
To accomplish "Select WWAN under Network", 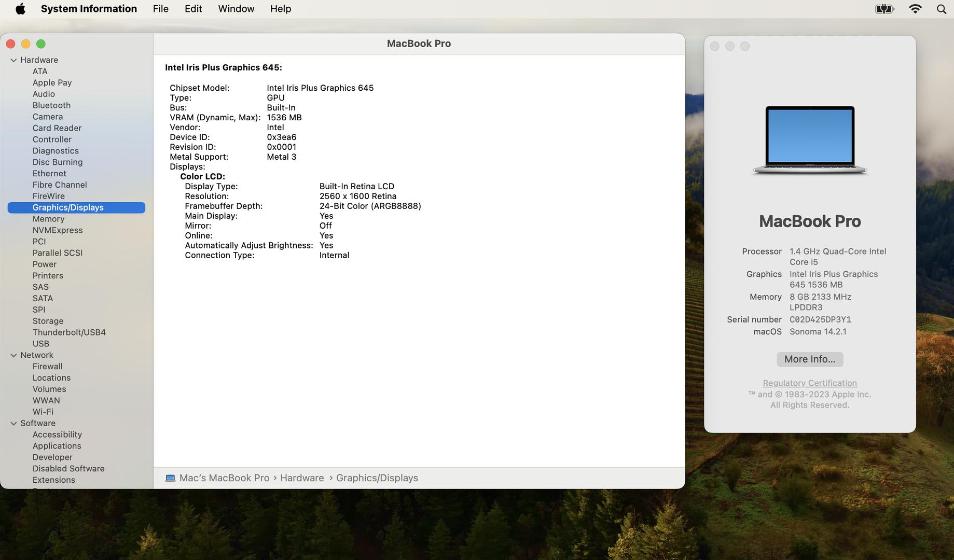I will pyautogui.click(x=46, y=401).
